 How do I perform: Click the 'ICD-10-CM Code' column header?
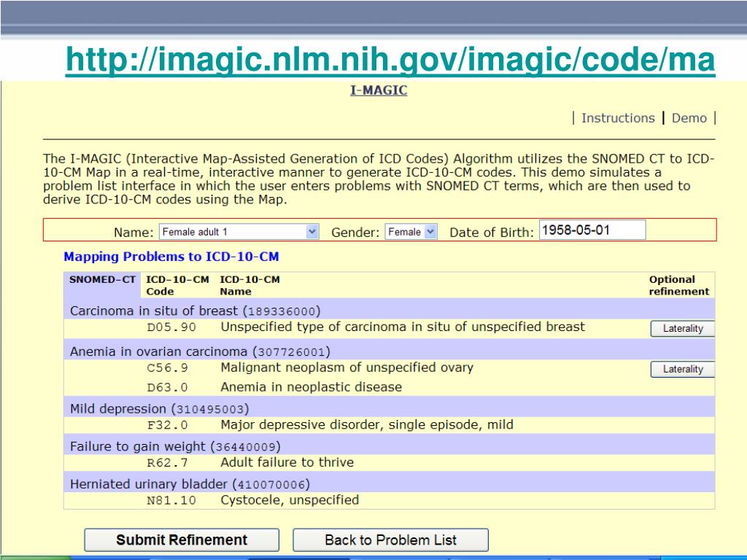177,285
